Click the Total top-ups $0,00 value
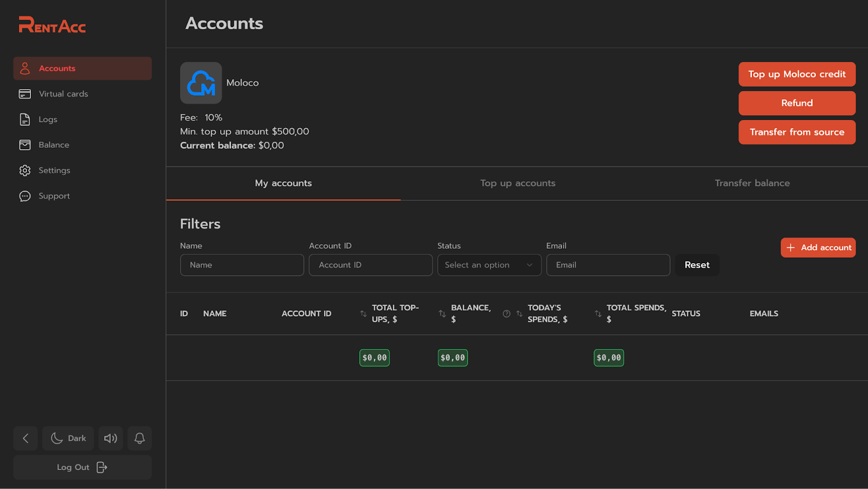Viewport: 868px width, 489px height. (374, 358)
